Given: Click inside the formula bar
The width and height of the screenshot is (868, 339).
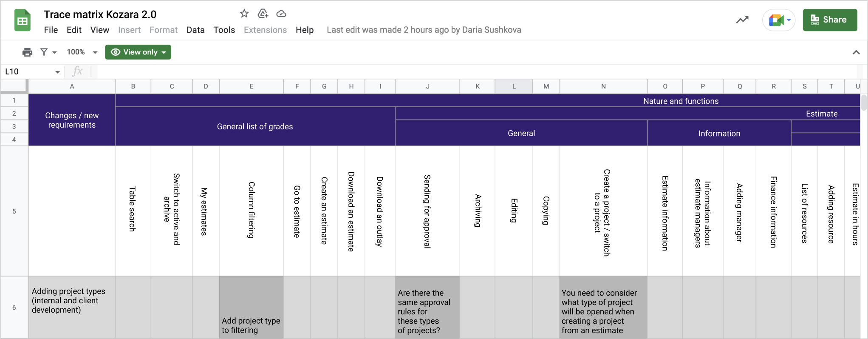Looking at the screenshot, I should tap(467, 71).
